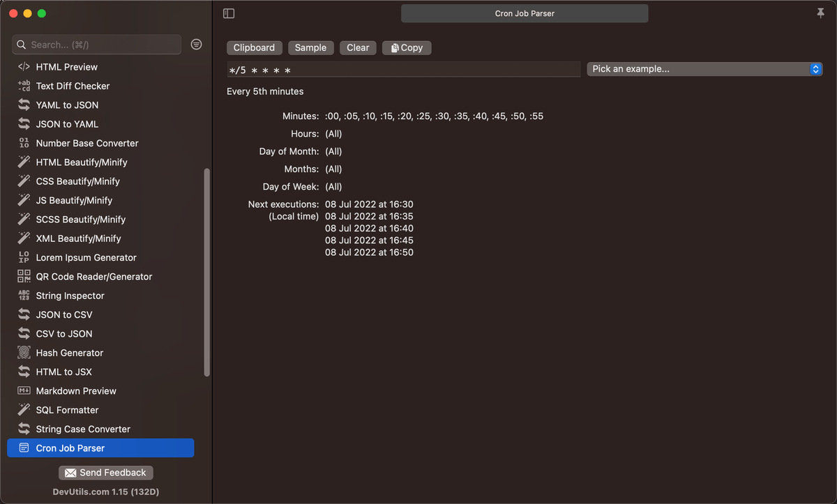Click the Lorem Ipsum Generator icon
The image size is (837, 504).
24,257
